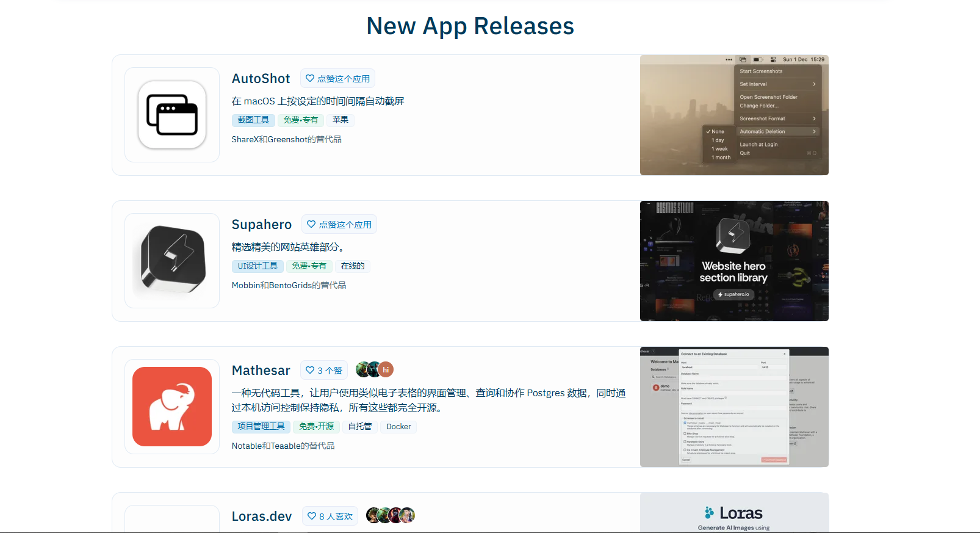
Task: Open the Loras.dev title link
Action: coord(262,517)
